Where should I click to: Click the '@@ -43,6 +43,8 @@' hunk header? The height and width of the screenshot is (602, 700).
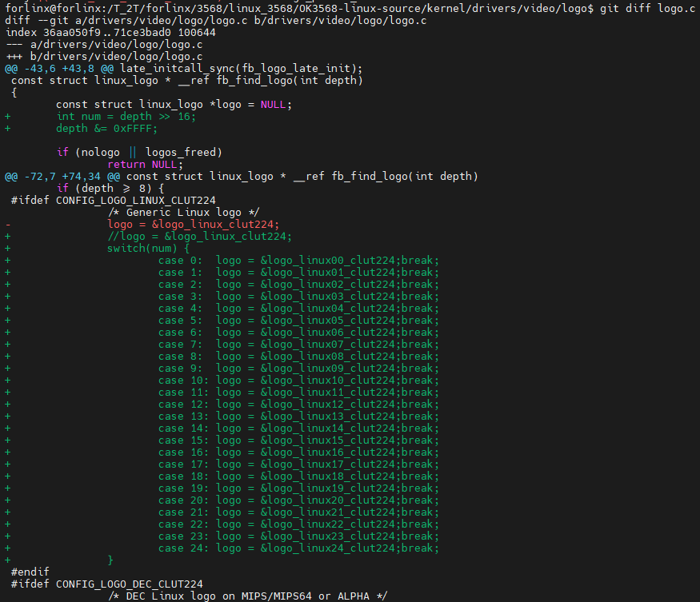(59, 68)
